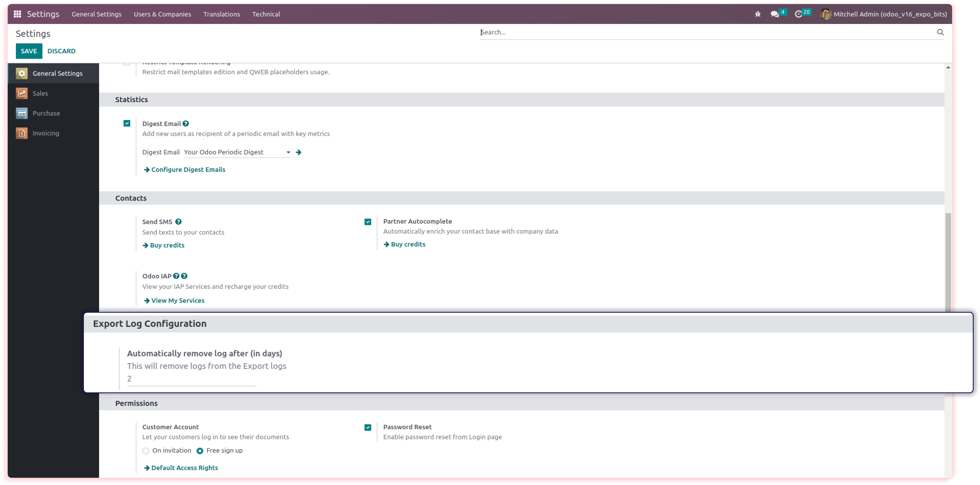980x485 pixels.
Task: Click the Contacts section header
Action: pos(522,198)
